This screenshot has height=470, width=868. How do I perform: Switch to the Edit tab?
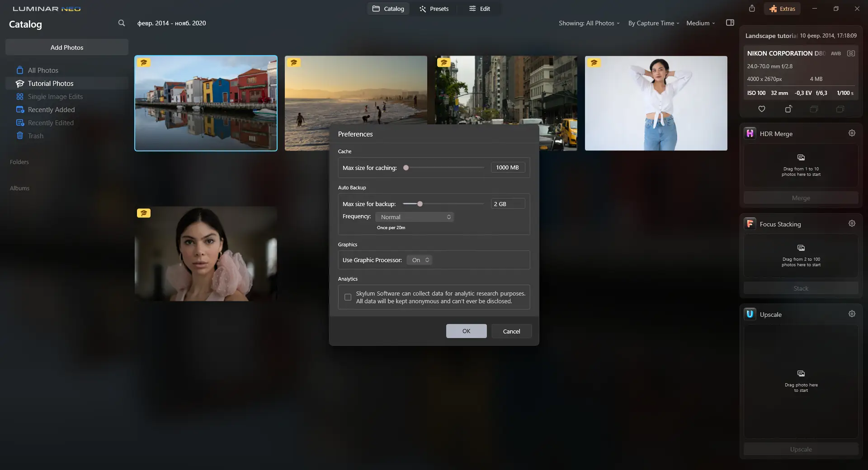tap(480, 9)
